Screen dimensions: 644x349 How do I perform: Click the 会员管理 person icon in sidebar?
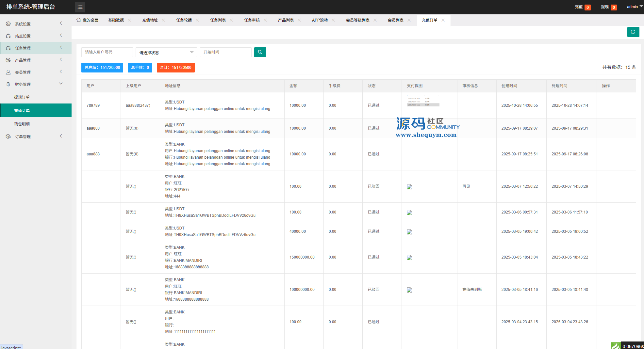(8, 72)
